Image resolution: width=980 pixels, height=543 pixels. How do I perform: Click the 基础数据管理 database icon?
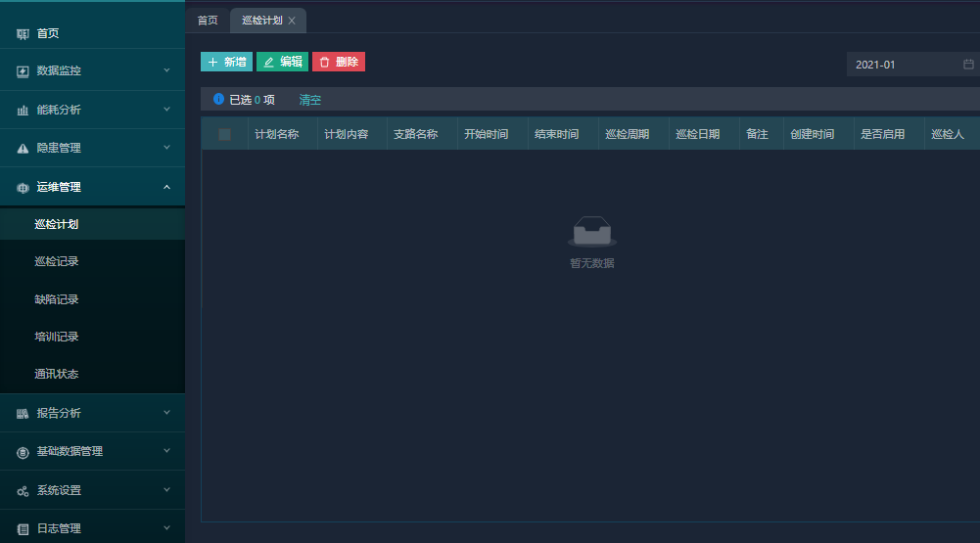(x=23, y=452)
